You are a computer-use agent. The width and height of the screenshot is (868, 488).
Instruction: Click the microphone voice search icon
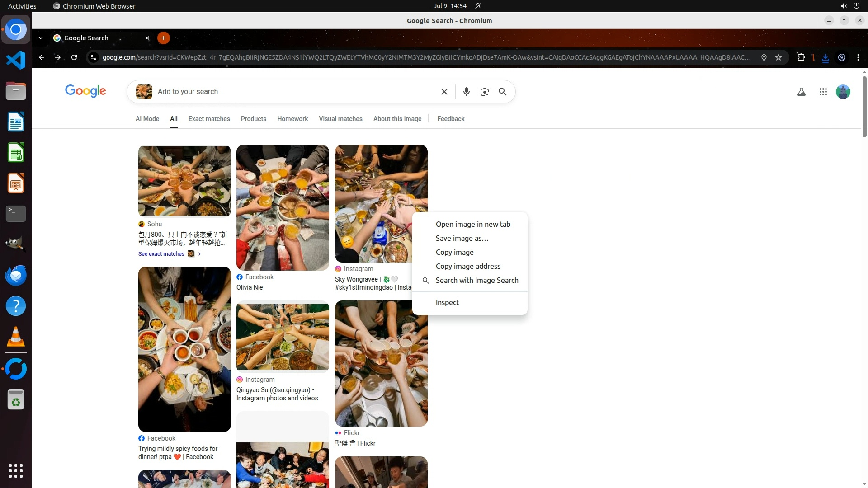(466, 92)
